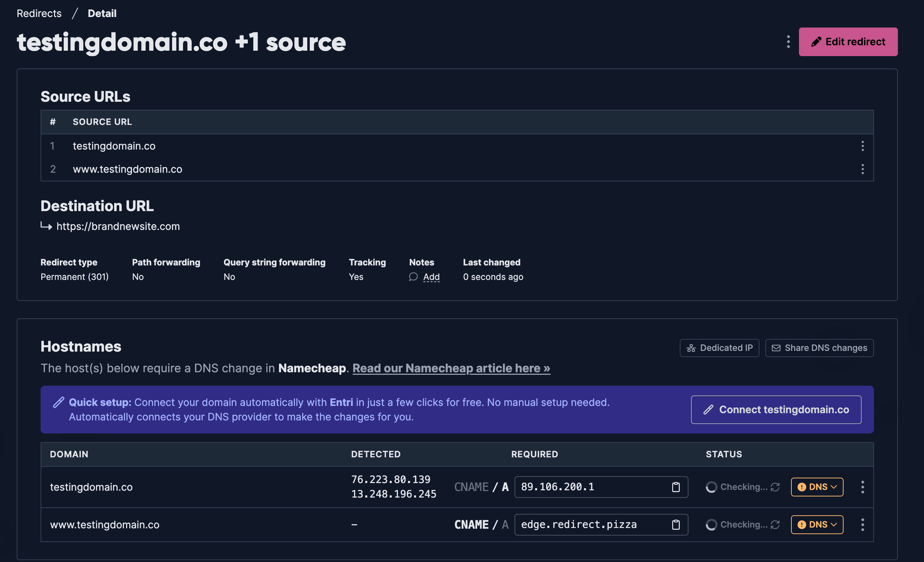Select A record type for testingdomain.co

click(x=505, y=487)
